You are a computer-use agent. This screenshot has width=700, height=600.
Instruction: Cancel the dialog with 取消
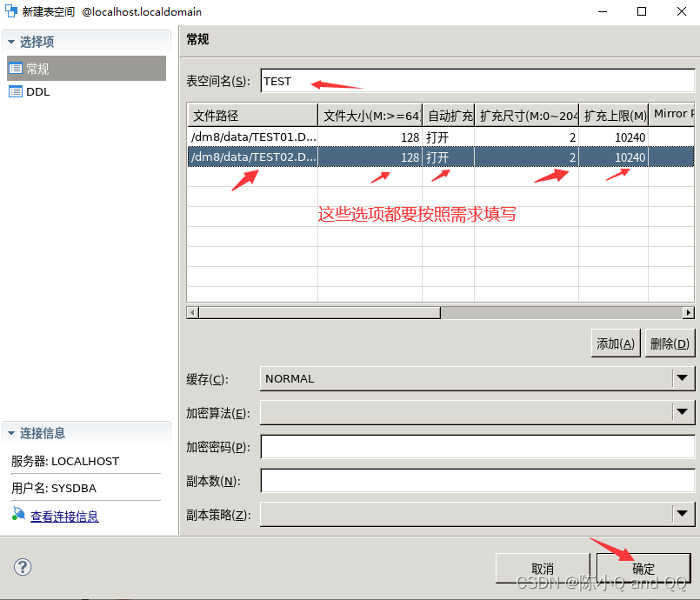(542, 567)
